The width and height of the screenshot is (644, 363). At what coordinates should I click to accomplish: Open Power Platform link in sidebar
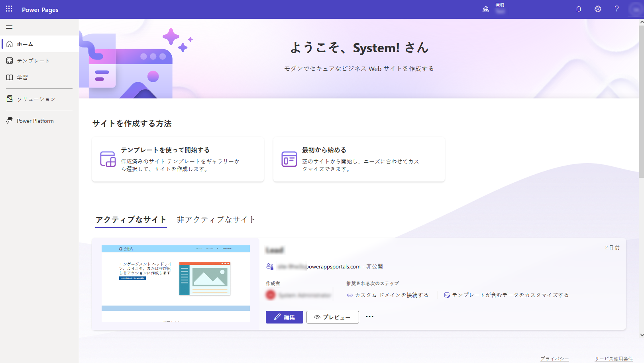39,121
